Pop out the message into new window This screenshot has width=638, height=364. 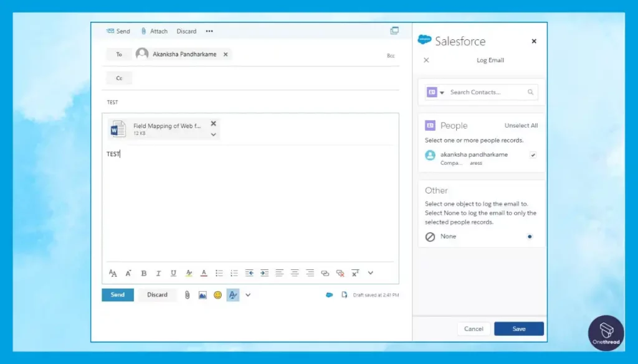(394, 30)
